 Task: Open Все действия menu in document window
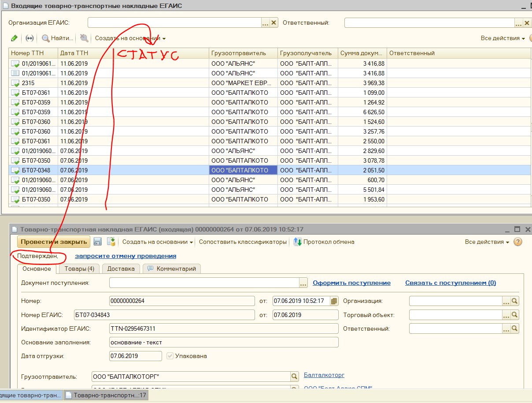tap(487, 242)
